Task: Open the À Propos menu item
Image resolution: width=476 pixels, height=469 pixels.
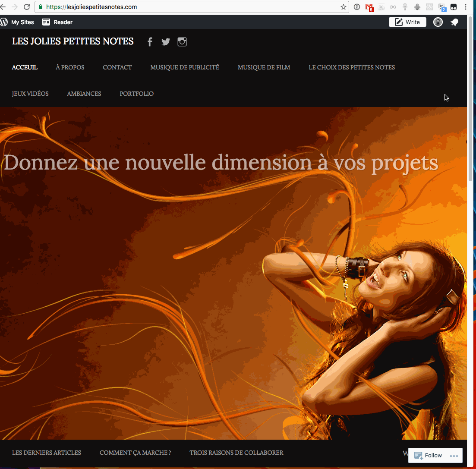Action: 70,67
